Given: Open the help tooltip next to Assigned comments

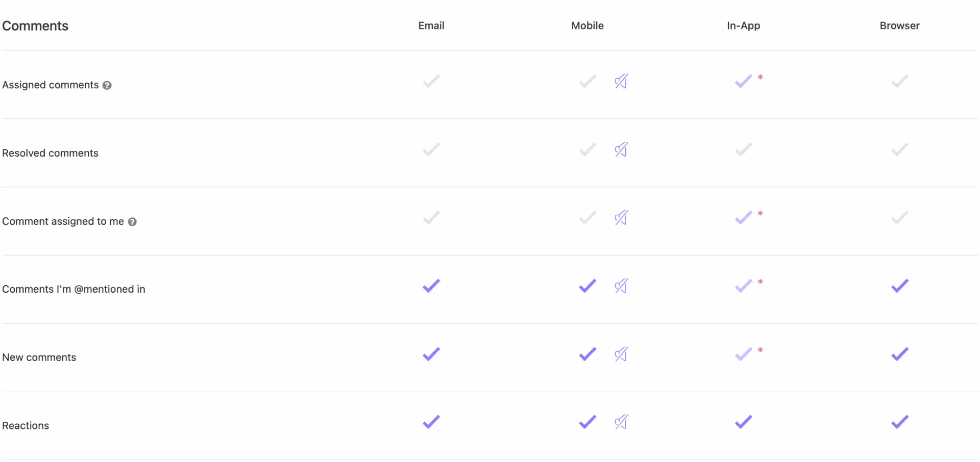Looking at the screenshot, I should click(107, 85).
